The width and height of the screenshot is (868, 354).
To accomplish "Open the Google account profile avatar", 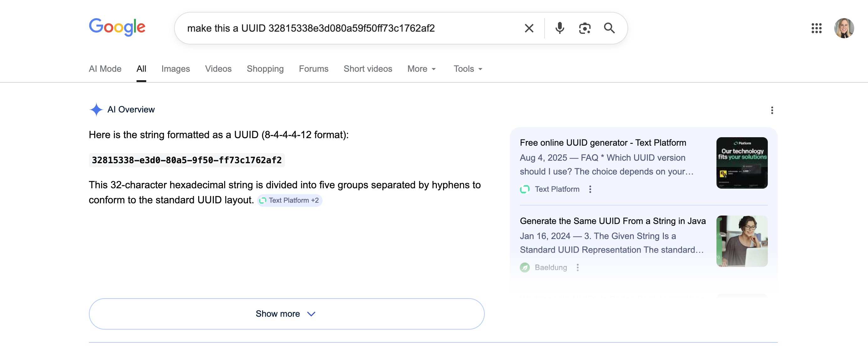I will [x=844, y=28].
